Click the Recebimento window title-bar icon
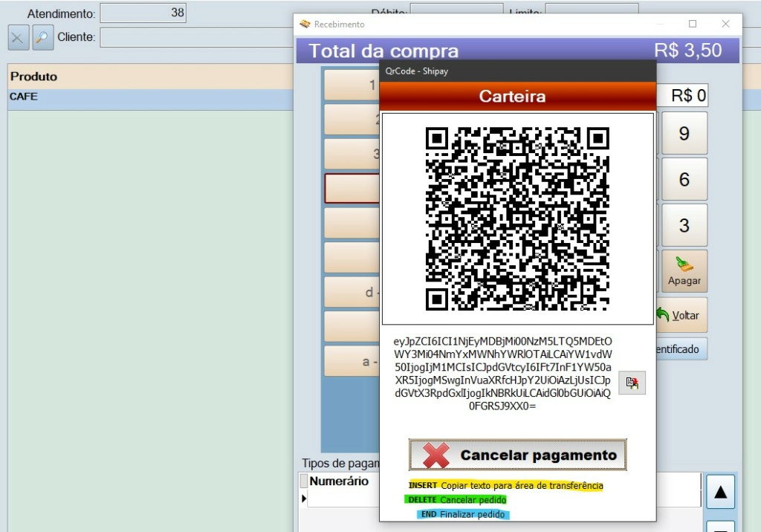The height and width of the screenshot is (532, 761). coord(304,24)
